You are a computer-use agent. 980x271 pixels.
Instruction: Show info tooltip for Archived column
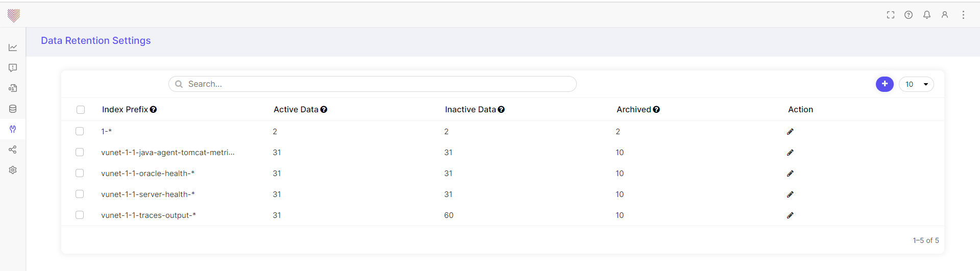[656, 110]
